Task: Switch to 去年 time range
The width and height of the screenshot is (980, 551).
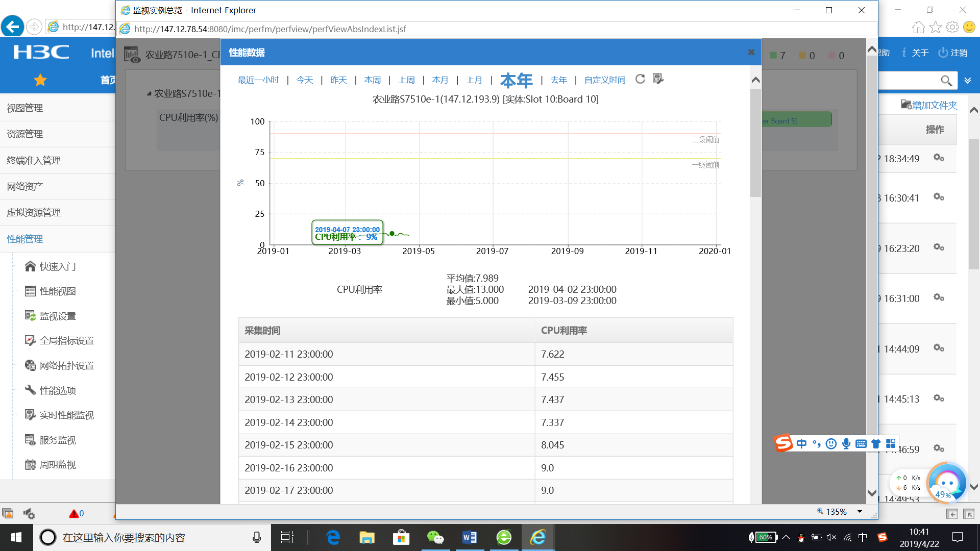Action: click(x=558, y=80)
